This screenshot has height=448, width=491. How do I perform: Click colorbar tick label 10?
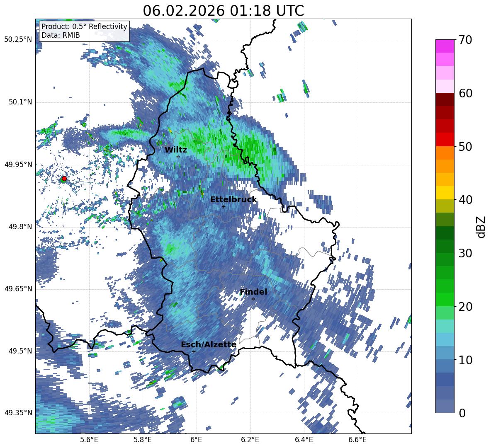pos(465,360)
